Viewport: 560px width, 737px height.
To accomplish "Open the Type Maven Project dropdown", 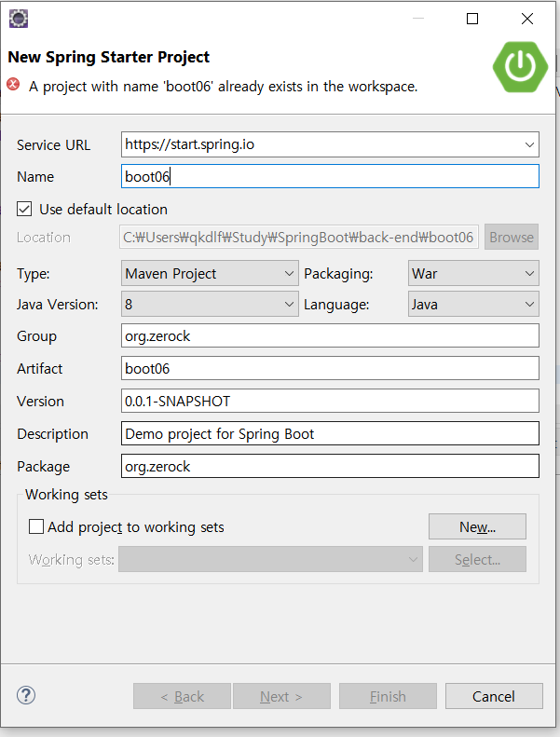I will click(x=210, y=273).
